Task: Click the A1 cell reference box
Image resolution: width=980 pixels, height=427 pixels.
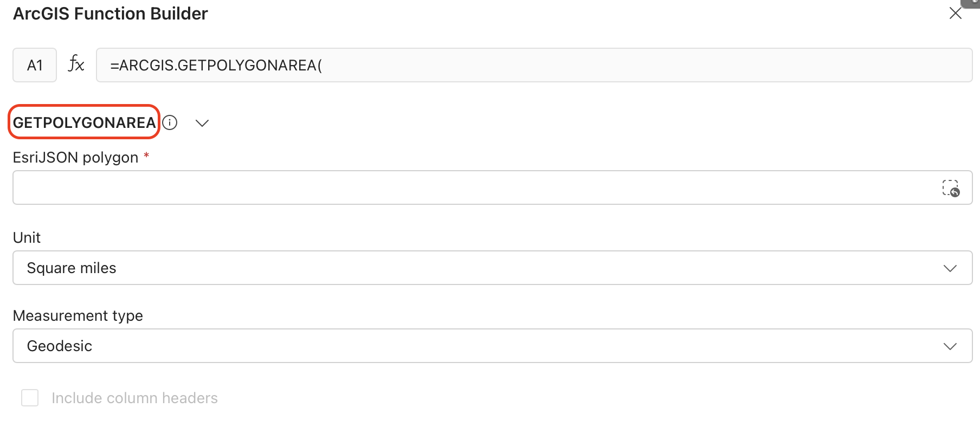Action: (x=35, y=65)
